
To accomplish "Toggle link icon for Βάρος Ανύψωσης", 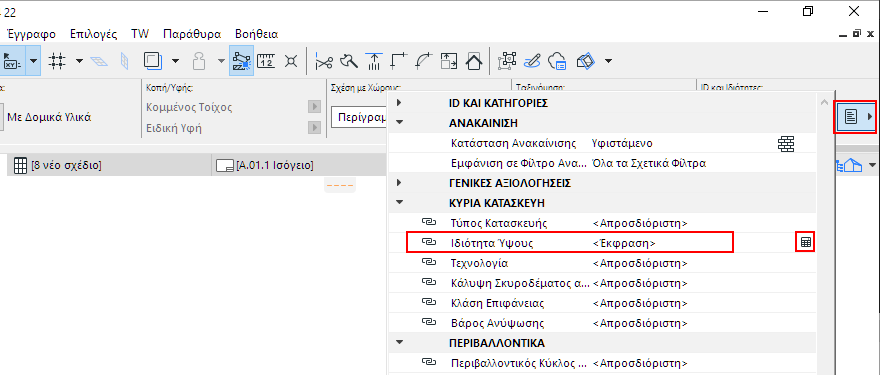I will (x=429, y=323).
